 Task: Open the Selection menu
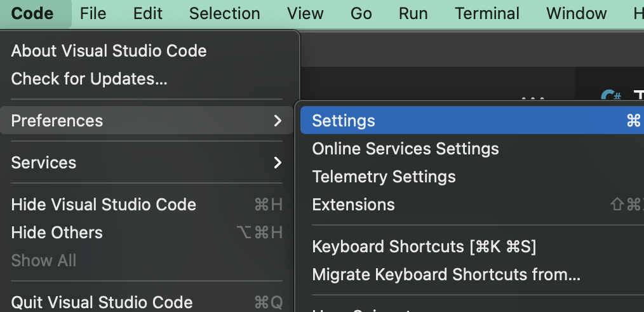(225, 13)
